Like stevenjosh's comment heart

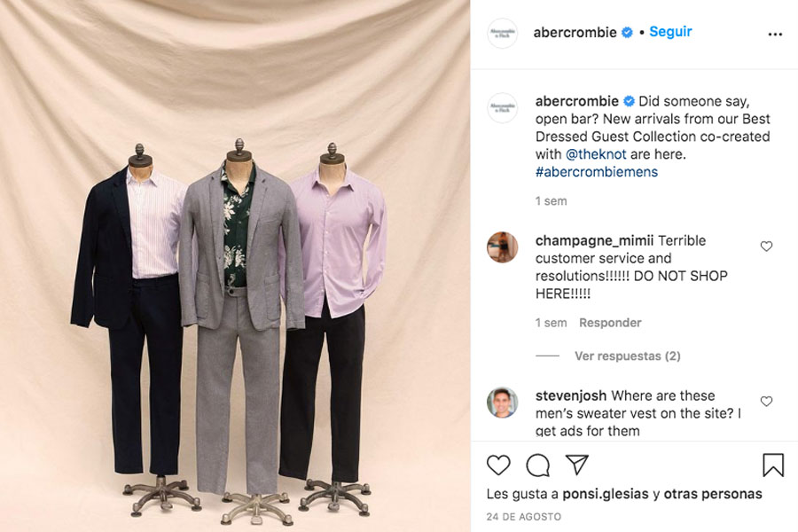(x=766, y=402)
